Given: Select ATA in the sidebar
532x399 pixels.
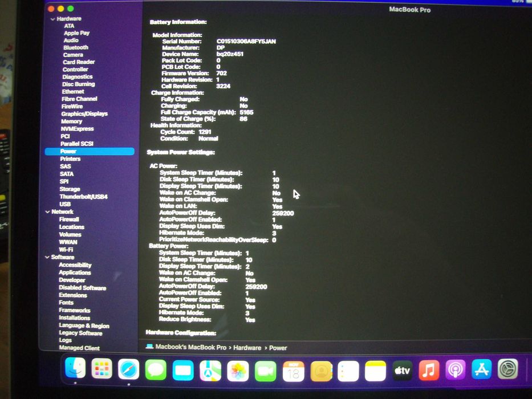Looking at the screenshot, I should tap(69, 26).
